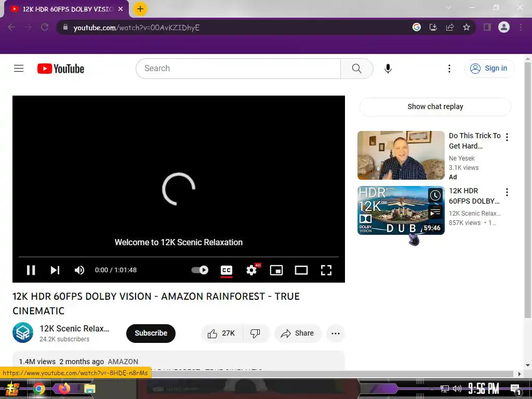This screenshot has height=399, width=532.
Task: Bookmark this tab with the star icon
Action: (467, 27)
